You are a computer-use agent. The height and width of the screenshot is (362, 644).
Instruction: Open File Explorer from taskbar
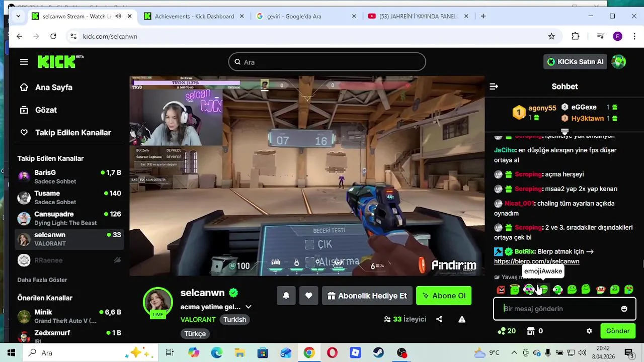coord(239,353)
